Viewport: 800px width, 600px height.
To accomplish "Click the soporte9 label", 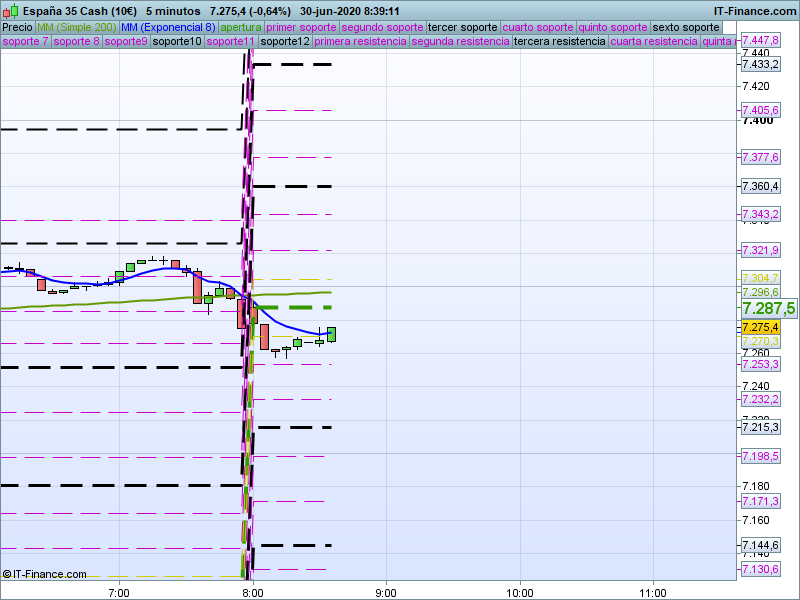I will click(x=126, y=41).
